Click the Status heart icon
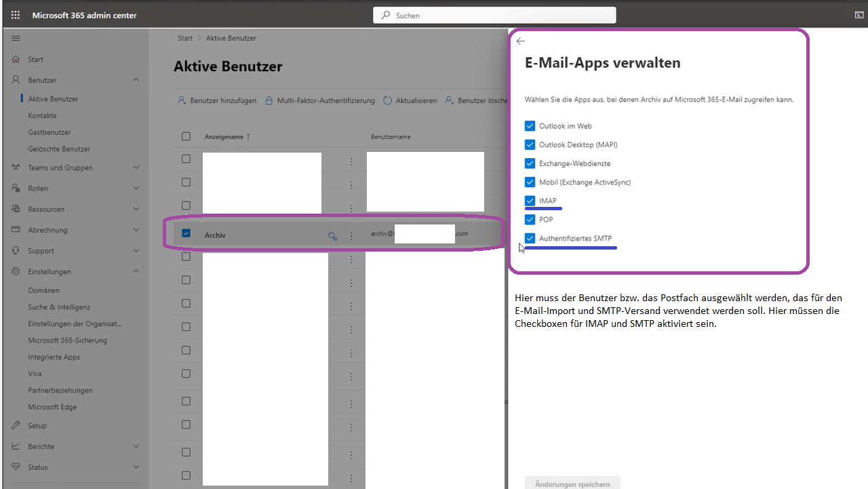The height and width of the screenshot is (489, 868). tap(16, 467)
